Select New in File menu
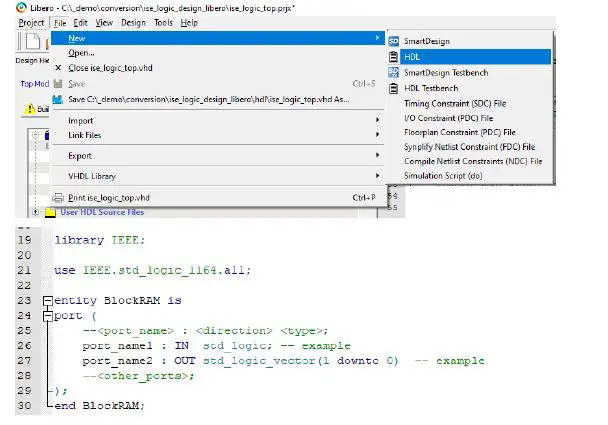 coord(218,38)
